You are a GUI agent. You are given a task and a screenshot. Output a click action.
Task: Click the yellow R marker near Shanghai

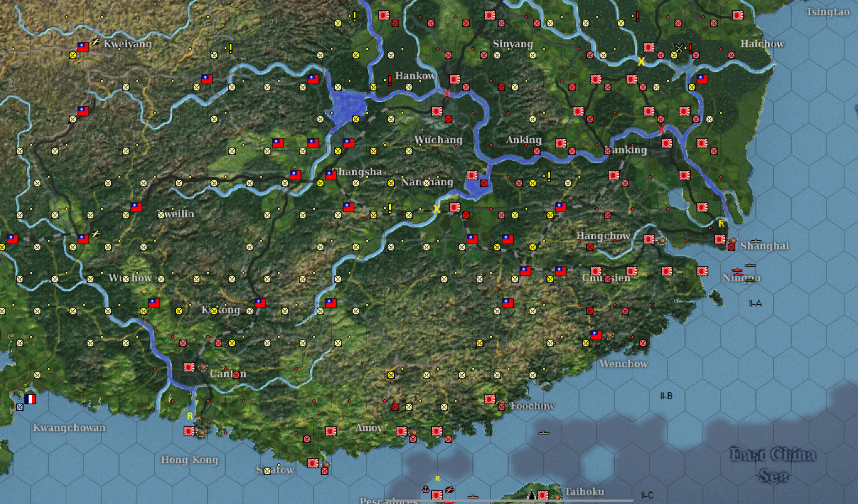pos(722,223)
